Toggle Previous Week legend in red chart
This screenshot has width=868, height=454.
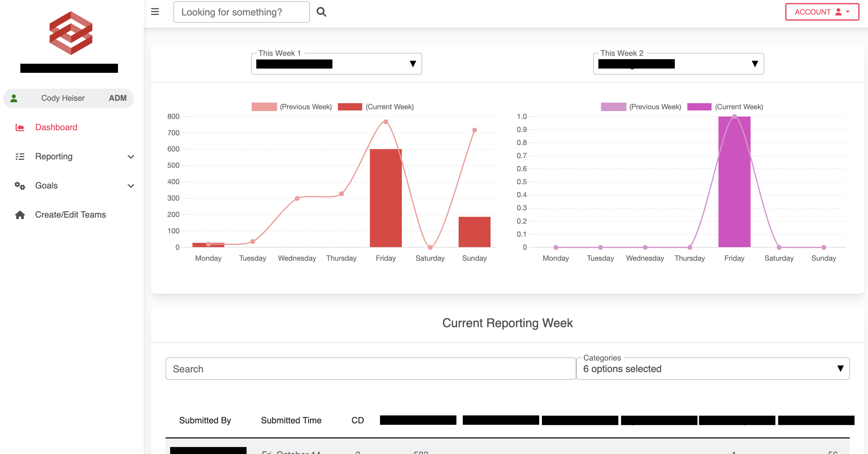tap(291, 107)
